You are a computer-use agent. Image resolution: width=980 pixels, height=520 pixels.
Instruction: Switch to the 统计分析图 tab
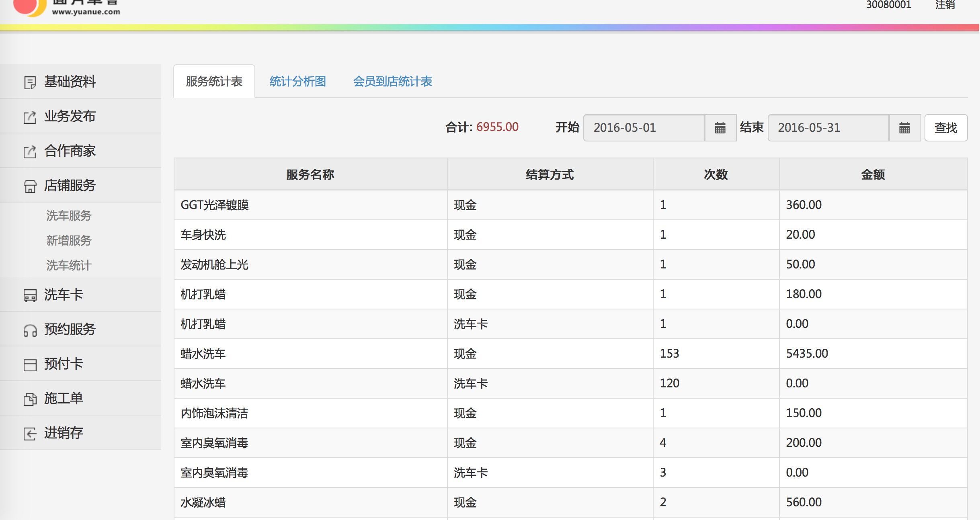coord(297,82)
